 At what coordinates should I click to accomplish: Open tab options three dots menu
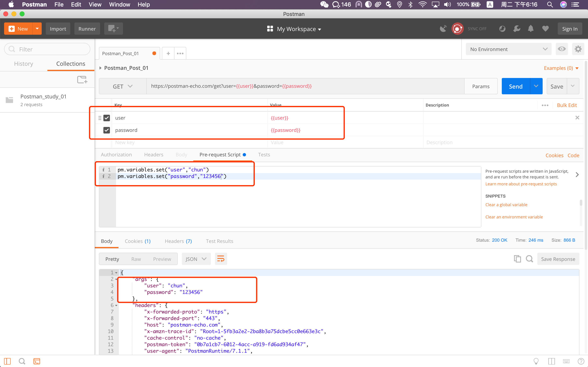tap(180, 53)
